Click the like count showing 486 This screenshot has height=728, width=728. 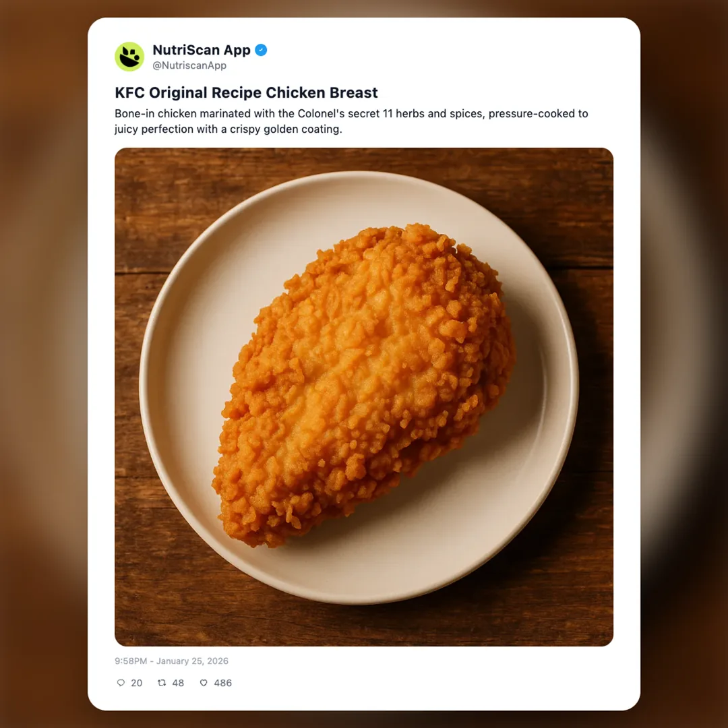[222, 683]
